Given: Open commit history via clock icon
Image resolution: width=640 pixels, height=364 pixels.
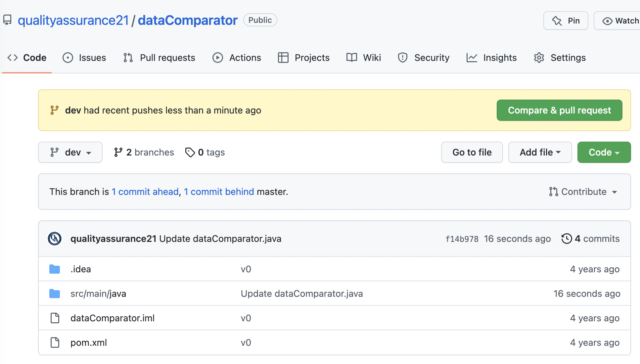Looking at the screenshot, I should point(567,239).
